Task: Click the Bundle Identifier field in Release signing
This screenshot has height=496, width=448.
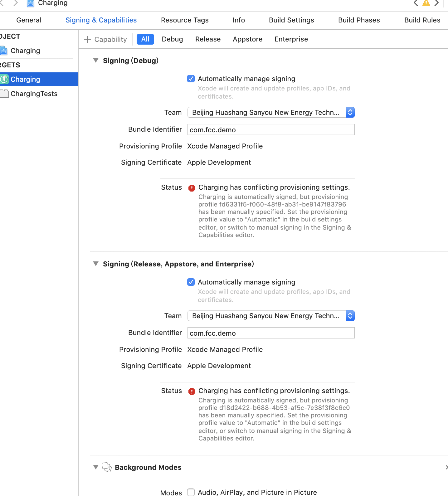Action: coord(271,333)
